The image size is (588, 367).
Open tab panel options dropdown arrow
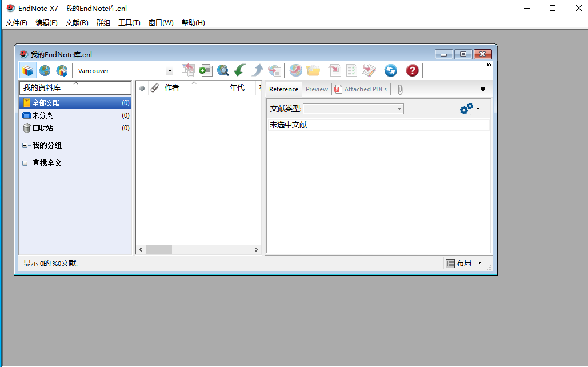click(483, 89)
